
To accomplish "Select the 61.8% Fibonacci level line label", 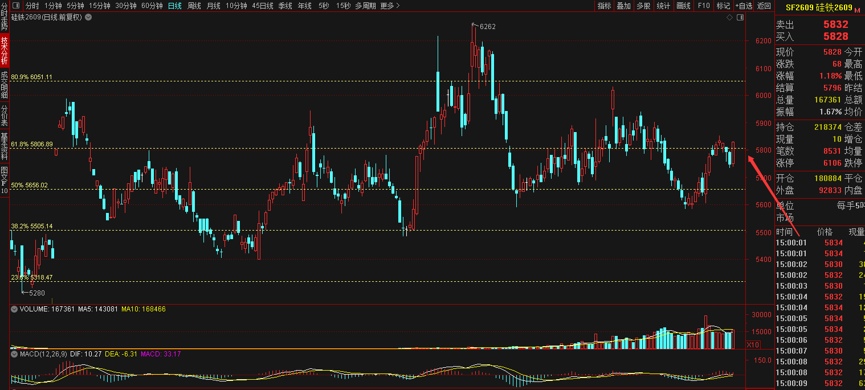I will (32, 144).
